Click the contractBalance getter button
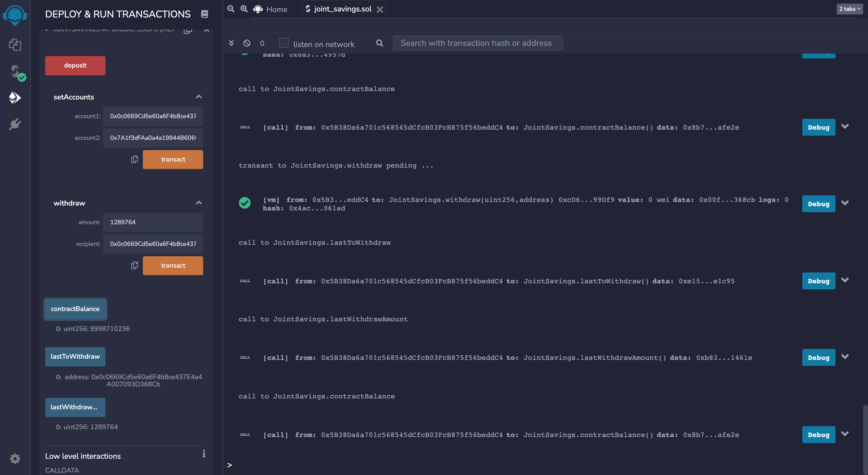868x475 pixels. coord(75,309)
